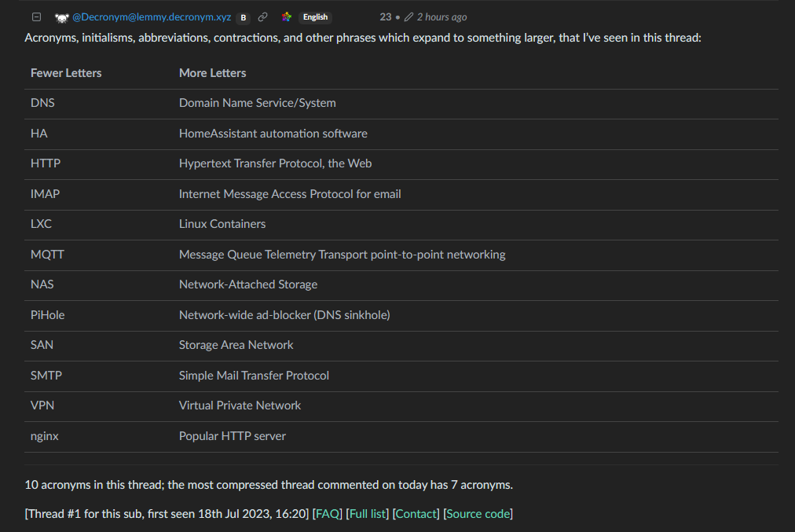Click the colorful fediverse link icon

pos(287,17)
